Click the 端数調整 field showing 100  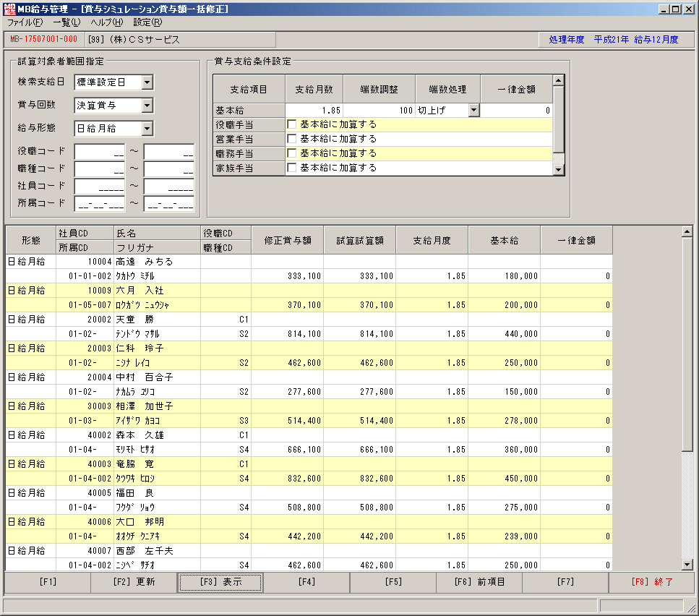point(379,110)
